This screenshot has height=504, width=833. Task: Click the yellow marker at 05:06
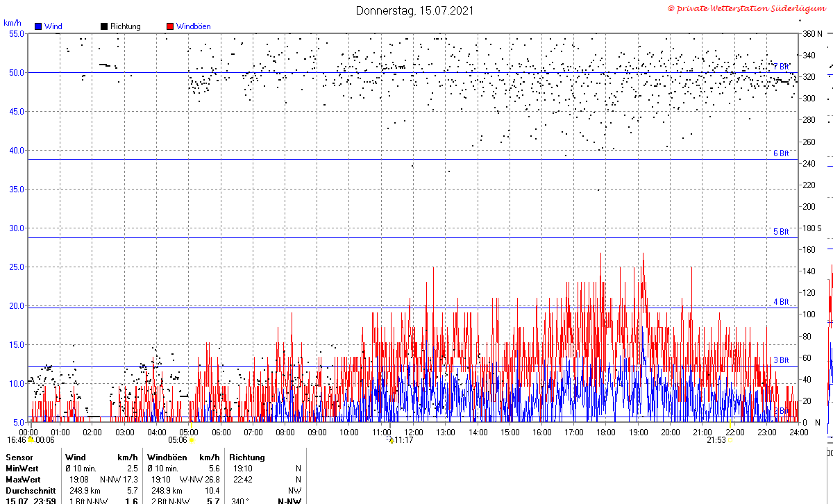tap(192, 439)
